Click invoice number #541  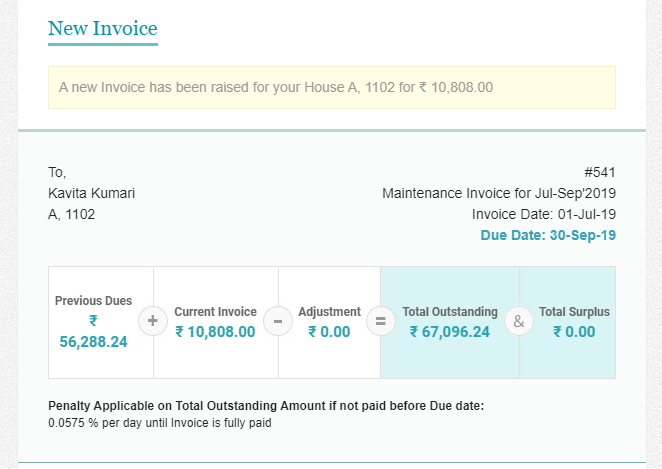pos(599,172)
